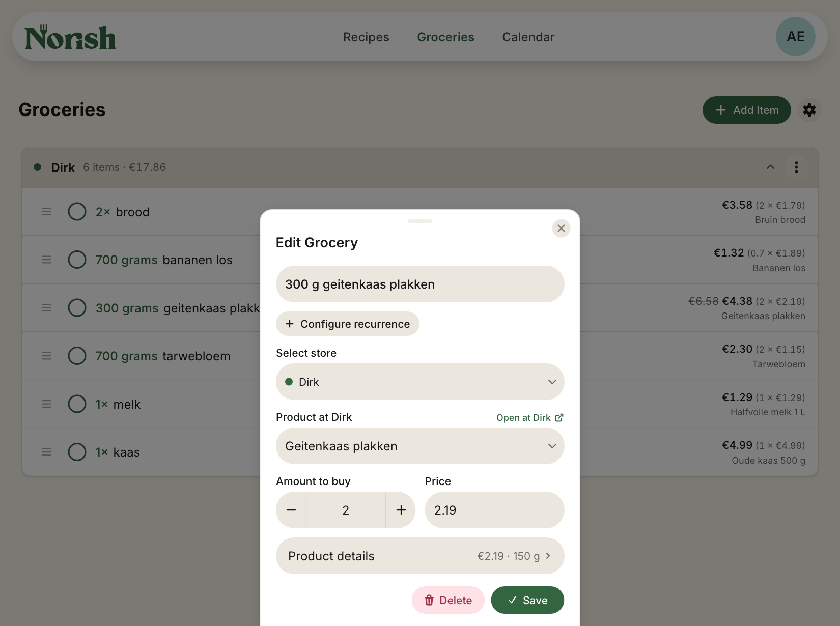Grab the drag handle for geitenkaas plakken

click(x=46, y=308)
